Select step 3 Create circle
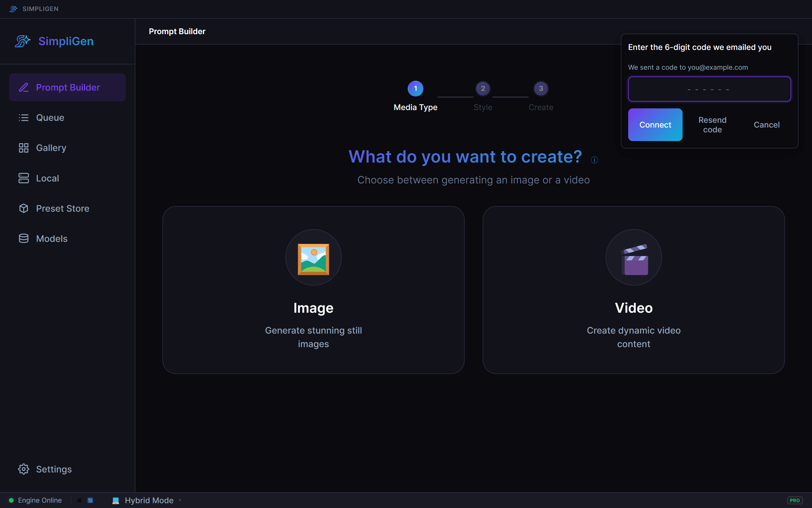Viewport: 812px width, 508px height. (x=541, y=89)
